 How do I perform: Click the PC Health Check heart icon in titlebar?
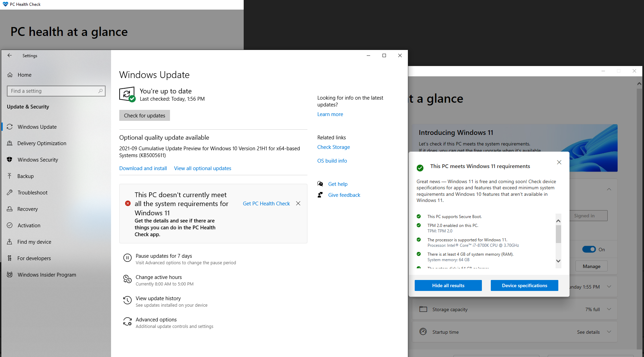[5, 4]
